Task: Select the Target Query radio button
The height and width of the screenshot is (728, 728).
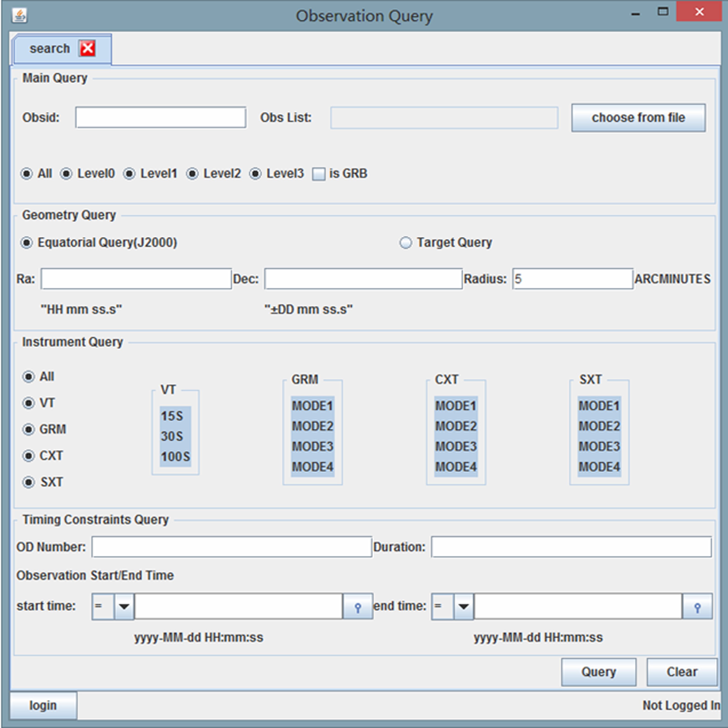Action: click(405, 243)
